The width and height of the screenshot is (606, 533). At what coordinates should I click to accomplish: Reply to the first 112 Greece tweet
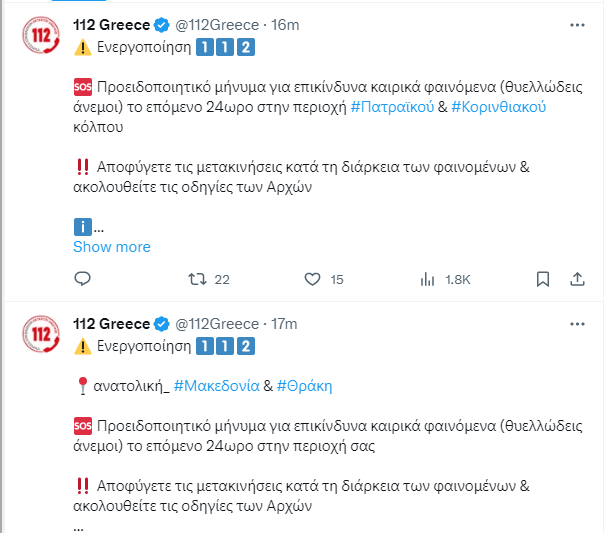pyautogui.click(x=82, y=279)
